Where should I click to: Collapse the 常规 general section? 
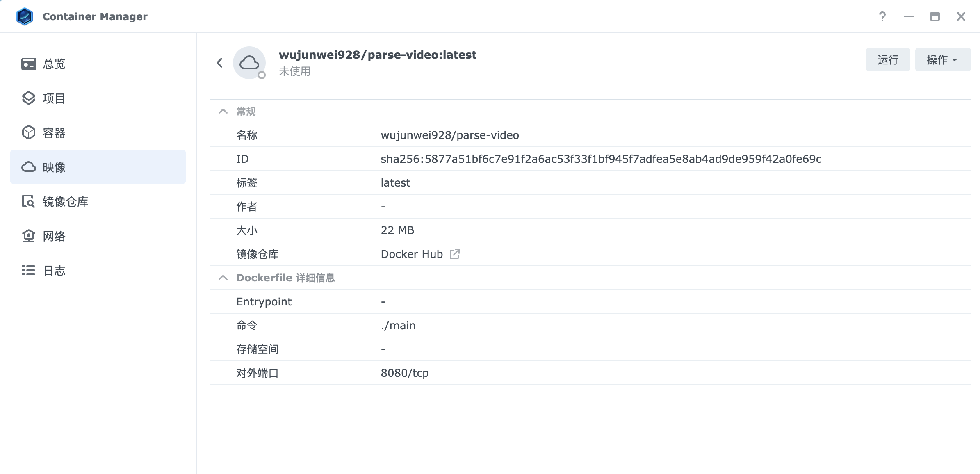pos(223,112)
